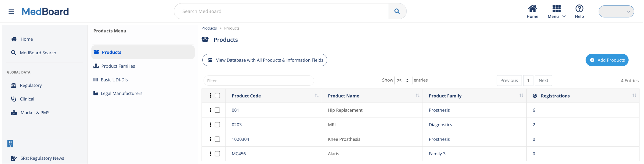Sort by Product Code column
Screen dimensions: 644x164
point(317,95)
